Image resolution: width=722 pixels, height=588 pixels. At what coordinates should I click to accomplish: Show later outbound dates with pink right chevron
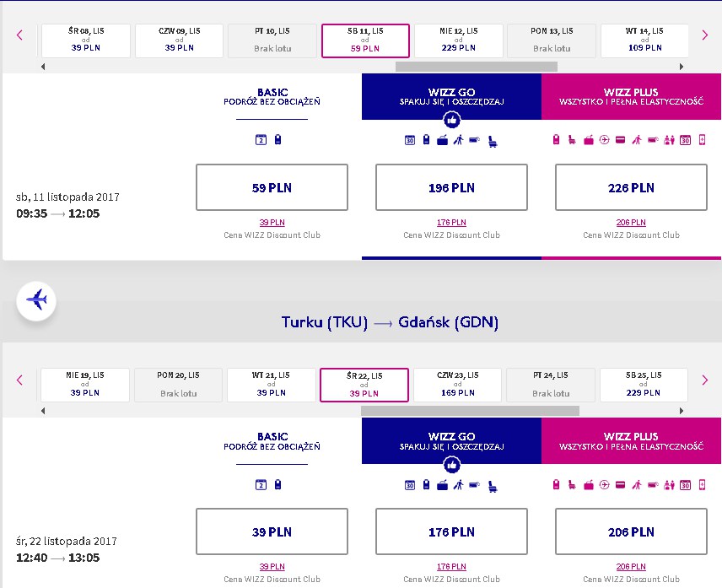[704, 35]
